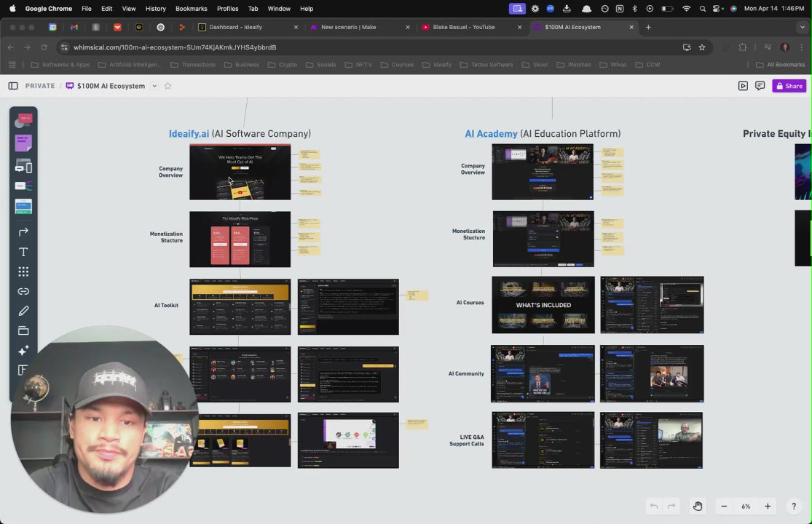Click the Share button
Image resolution: width=812 pixels, height=524 pixels.
[789, 86]
